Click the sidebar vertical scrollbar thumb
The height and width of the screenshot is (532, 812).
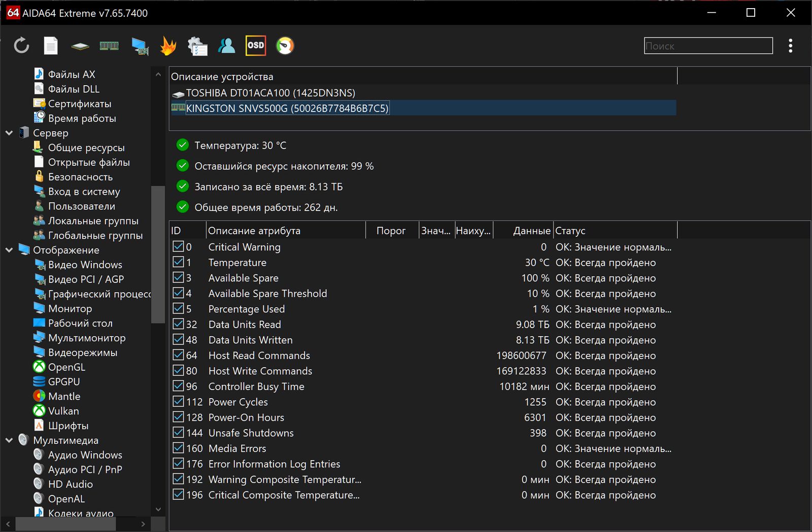[158, 254]
